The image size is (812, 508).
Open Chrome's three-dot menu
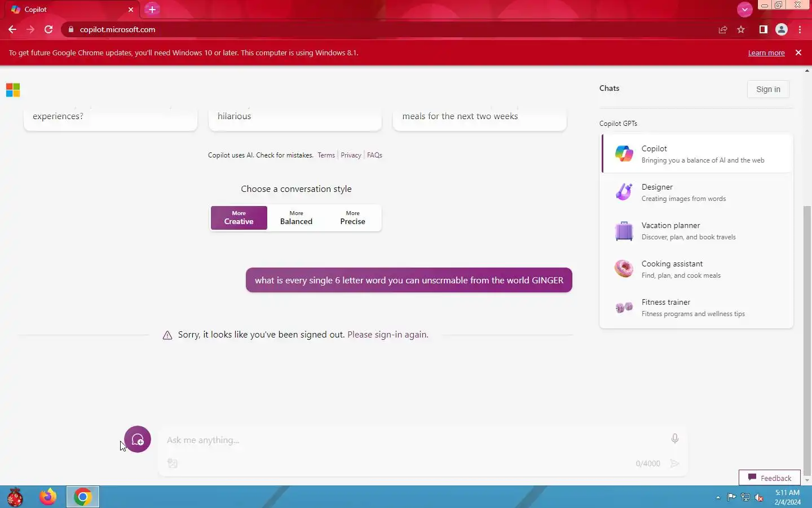(x=800, y=29)
